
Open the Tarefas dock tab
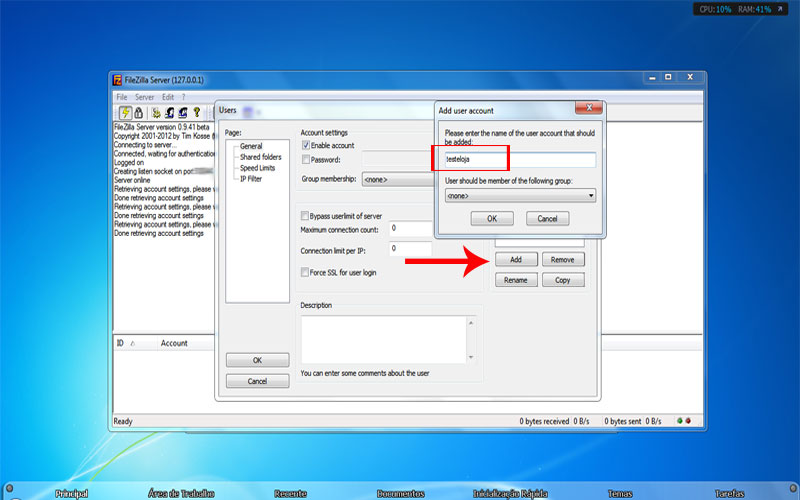[730, 493]
